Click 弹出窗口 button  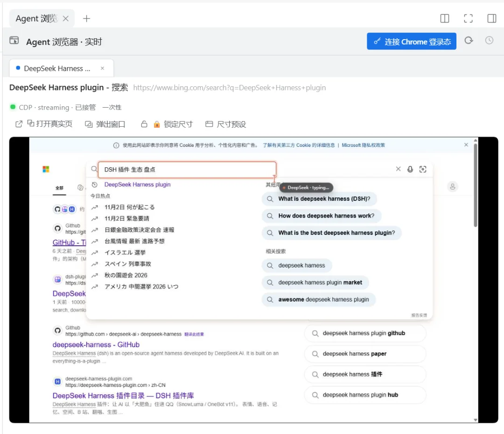pyautogui.click(x=105, y=124)
